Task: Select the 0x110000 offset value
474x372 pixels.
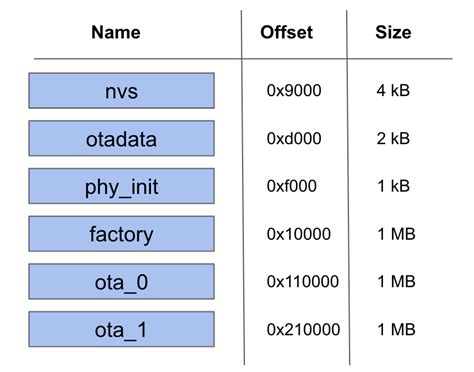Action: pos(303,281)
